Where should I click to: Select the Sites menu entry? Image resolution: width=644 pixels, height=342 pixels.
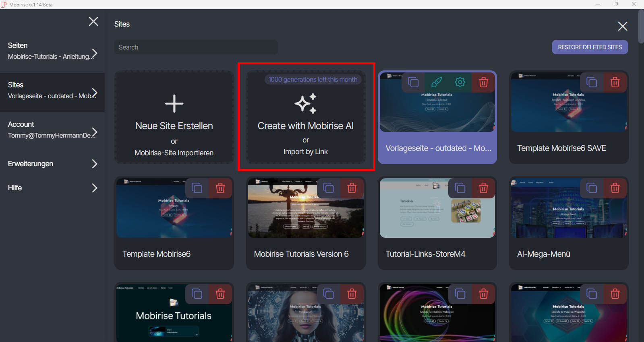(48, 90)
